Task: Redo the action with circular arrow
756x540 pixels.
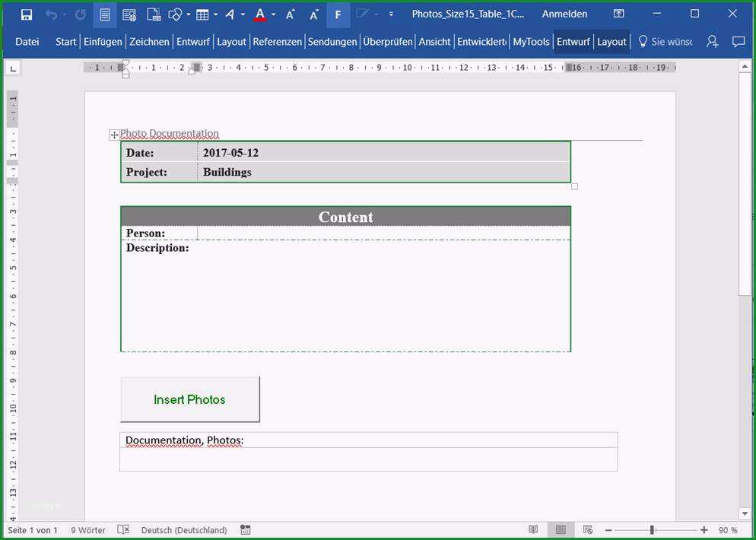Action: click(x=80, y=14)
